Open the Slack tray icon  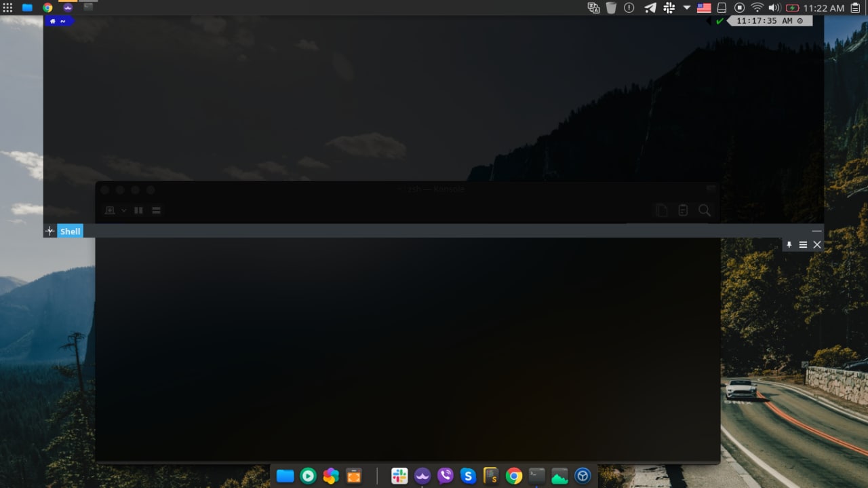coord(669,7)
